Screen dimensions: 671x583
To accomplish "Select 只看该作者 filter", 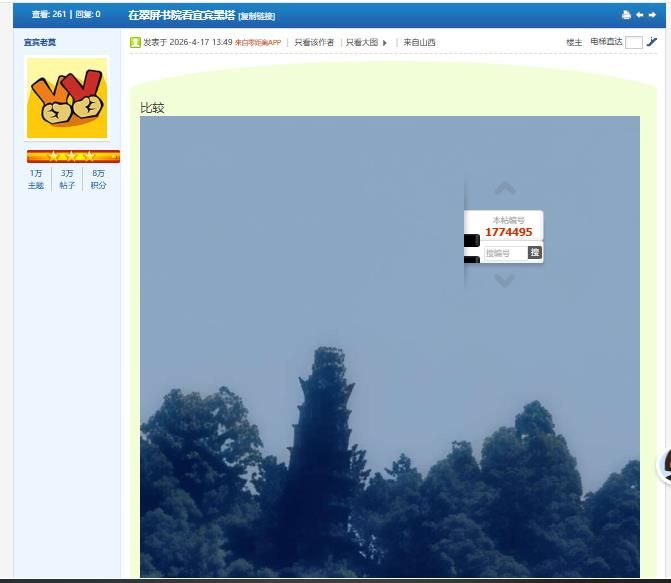I will pos(314,42).
